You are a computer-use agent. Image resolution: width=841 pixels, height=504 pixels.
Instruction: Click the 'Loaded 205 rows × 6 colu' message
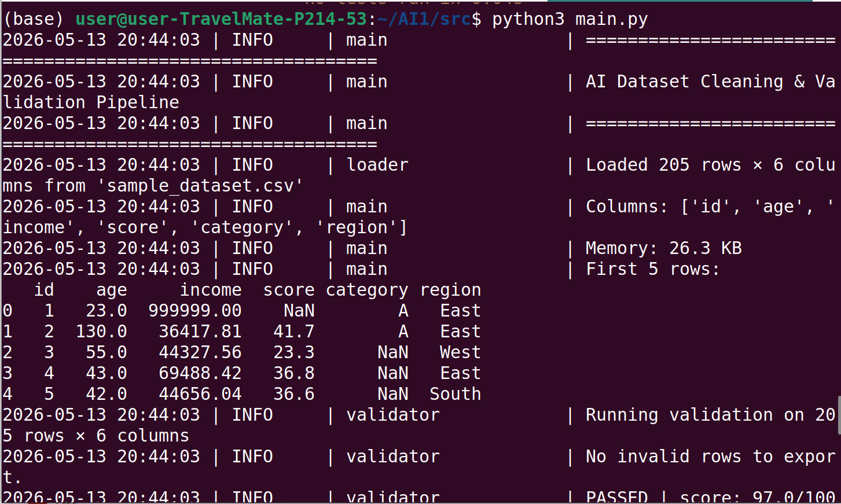click(x=710, y=165)
